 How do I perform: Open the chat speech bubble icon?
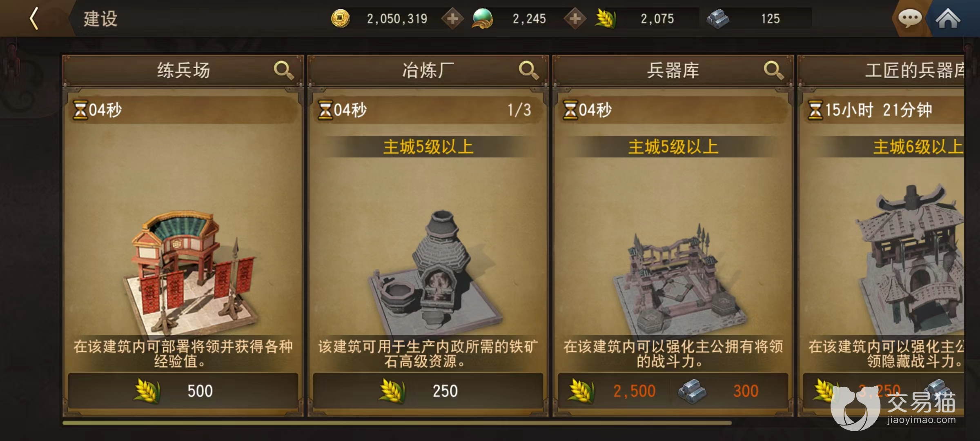(x=909, y=18)
